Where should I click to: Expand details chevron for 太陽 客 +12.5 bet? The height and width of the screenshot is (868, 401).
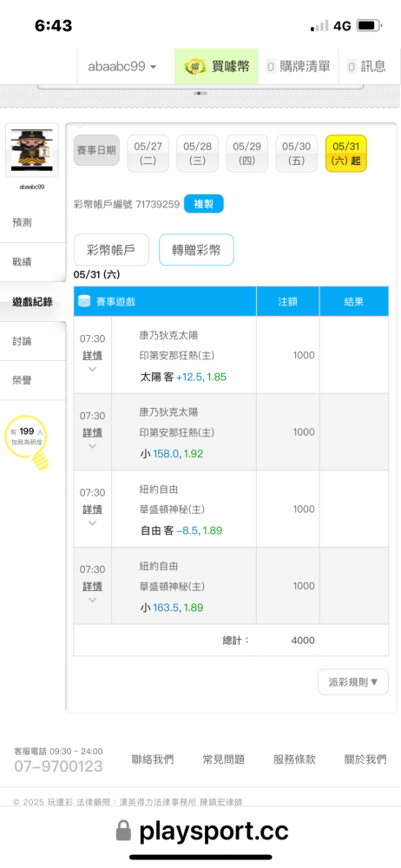tap(93, 369)
